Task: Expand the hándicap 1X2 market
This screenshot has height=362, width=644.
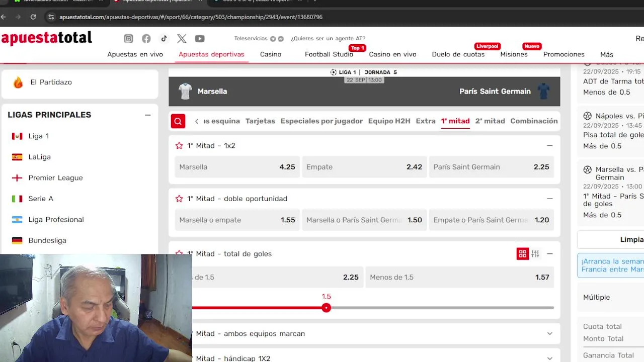Action: click(549, 358)
